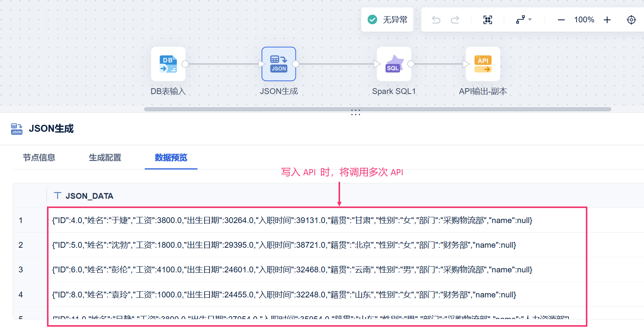Click the output port of JSON生成 node
Image resolution: width=644 pixels, height=329 pixels.
[296, 64]
